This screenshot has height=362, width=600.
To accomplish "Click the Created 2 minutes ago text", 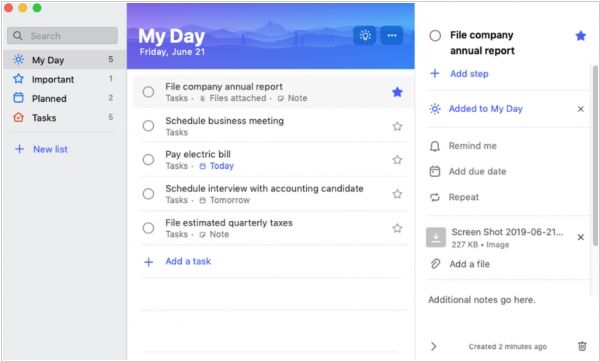I will [x=507, y=346].
